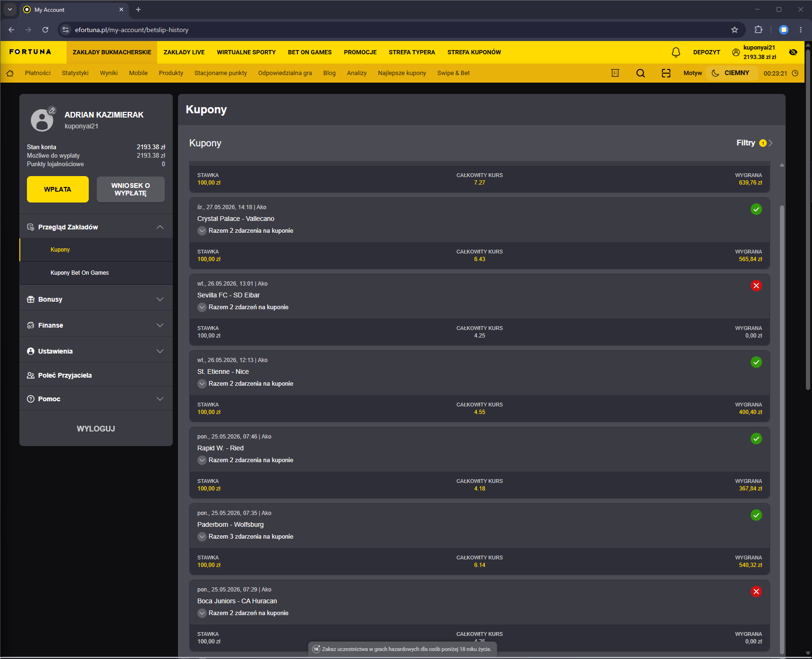Expand Boca Juniors - CA Huracan coupon events
Viewport: 812px width, 659px height.
click(x=202, y=613)
